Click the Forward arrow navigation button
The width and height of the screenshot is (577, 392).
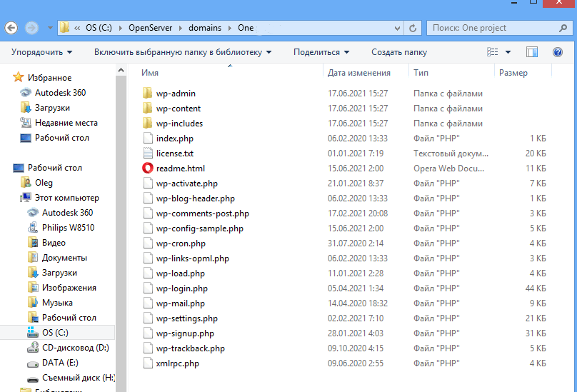31,28
